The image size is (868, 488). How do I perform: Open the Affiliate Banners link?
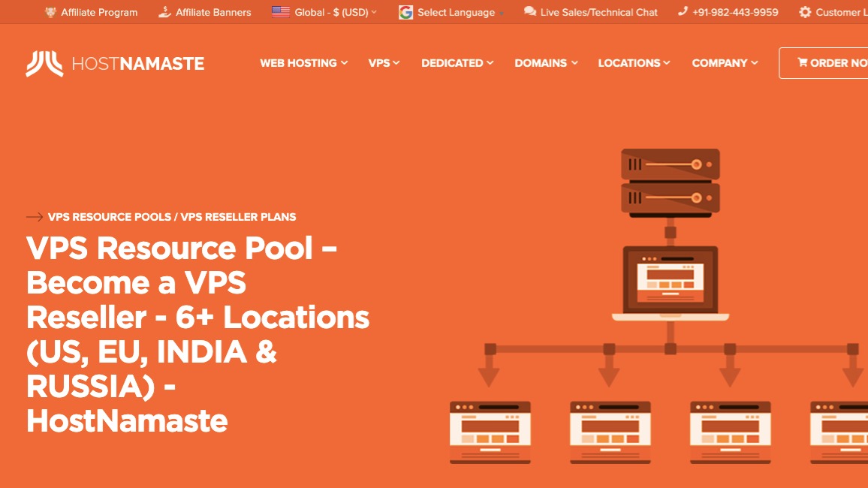pos(213,12)
